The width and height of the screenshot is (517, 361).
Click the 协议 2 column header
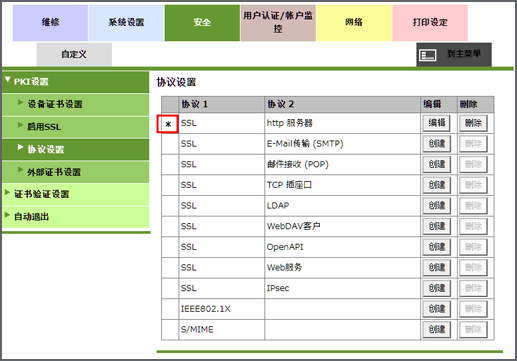pyautogui.click(x=342, y=104)
